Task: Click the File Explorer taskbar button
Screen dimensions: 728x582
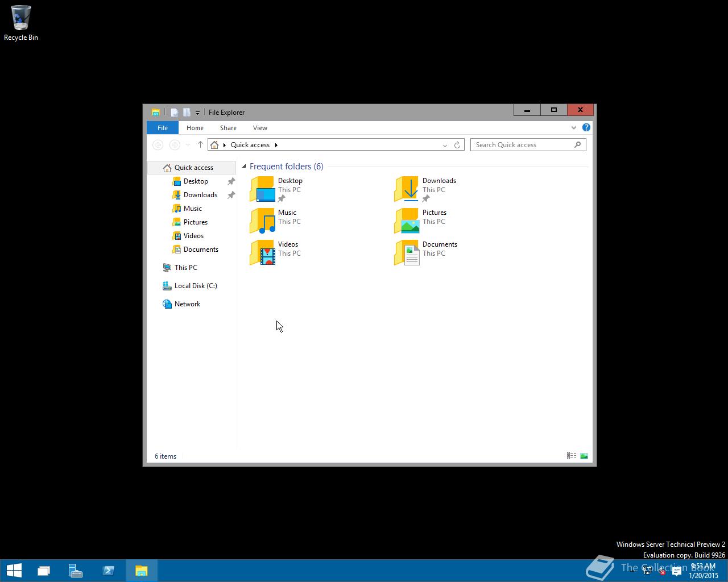Action: pos(141,571)
